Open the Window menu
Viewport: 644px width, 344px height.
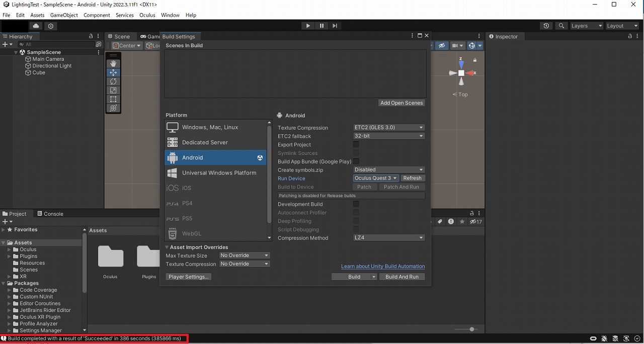coord(170,15)
